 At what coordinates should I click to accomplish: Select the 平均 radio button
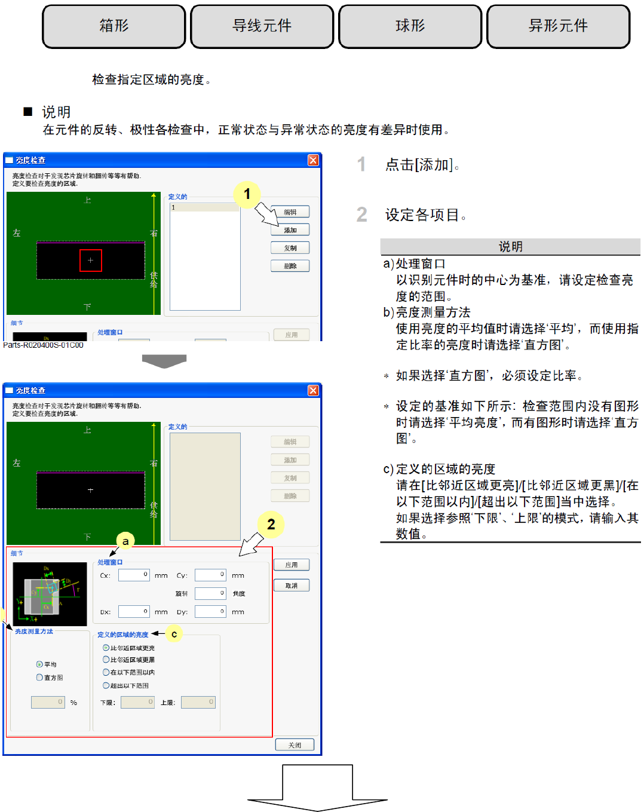click(x=39, y=664)
